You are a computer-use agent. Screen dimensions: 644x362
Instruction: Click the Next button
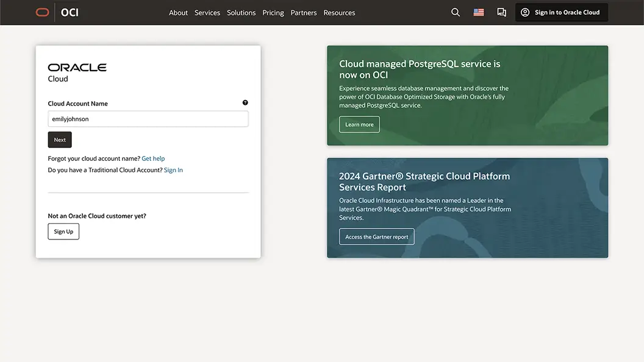point(60,140)
